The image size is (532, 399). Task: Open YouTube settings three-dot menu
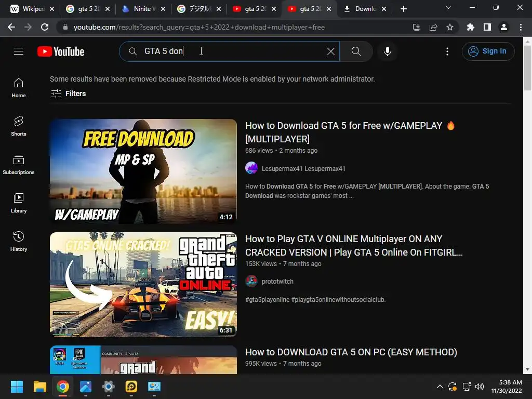[x=447, y=51]
